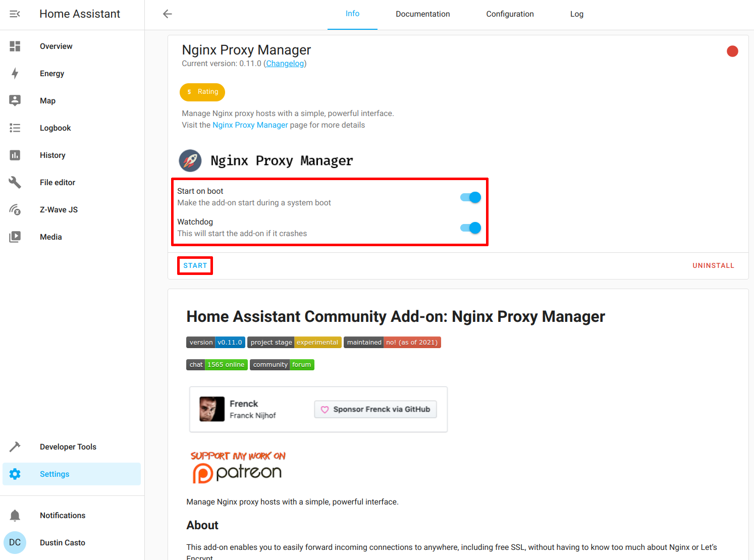Click the 'Watchdog' label
The height and width of the screenshot is (560, 754).
coord(195,222)
